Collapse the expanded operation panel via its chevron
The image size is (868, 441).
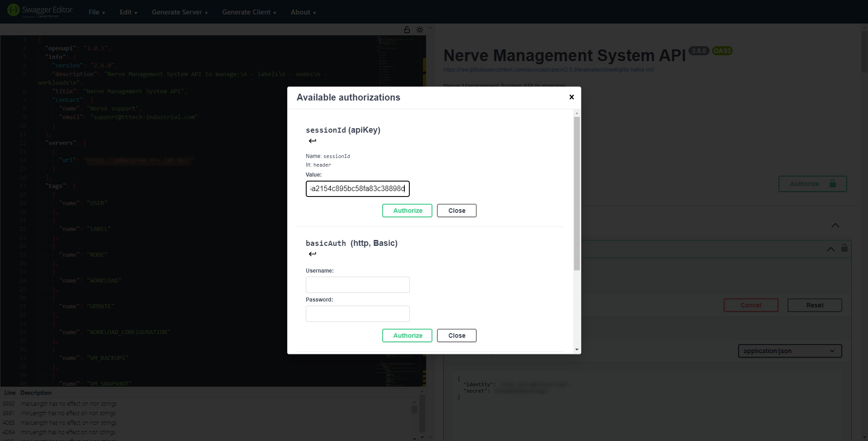pyautogui.click(x=830, y=249)
